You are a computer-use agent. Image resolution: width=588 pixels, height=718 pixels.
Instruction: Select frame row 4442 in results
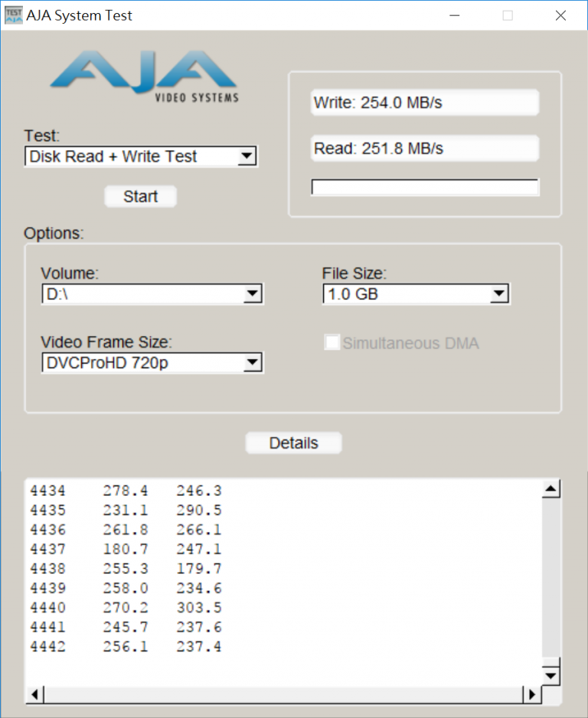click(x=126, y=647)
